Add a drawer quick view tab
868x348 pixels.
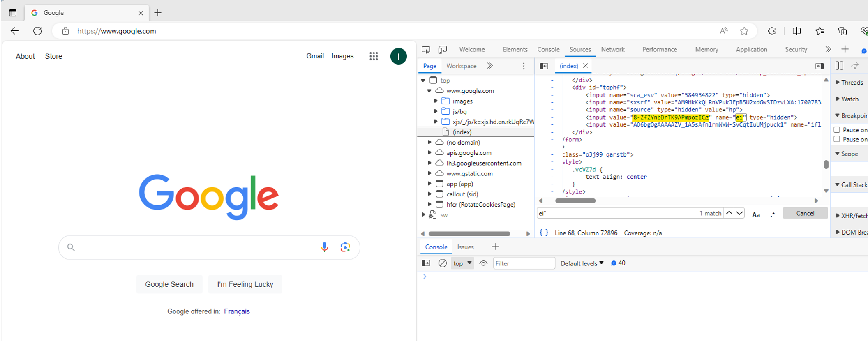point(495,247)
